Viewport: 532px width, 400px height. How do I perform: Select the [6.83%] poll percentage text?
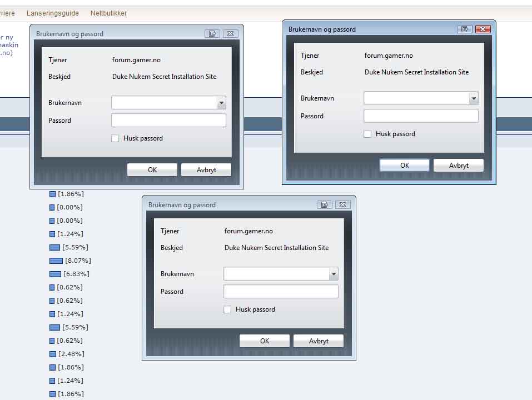pos(76,274)
